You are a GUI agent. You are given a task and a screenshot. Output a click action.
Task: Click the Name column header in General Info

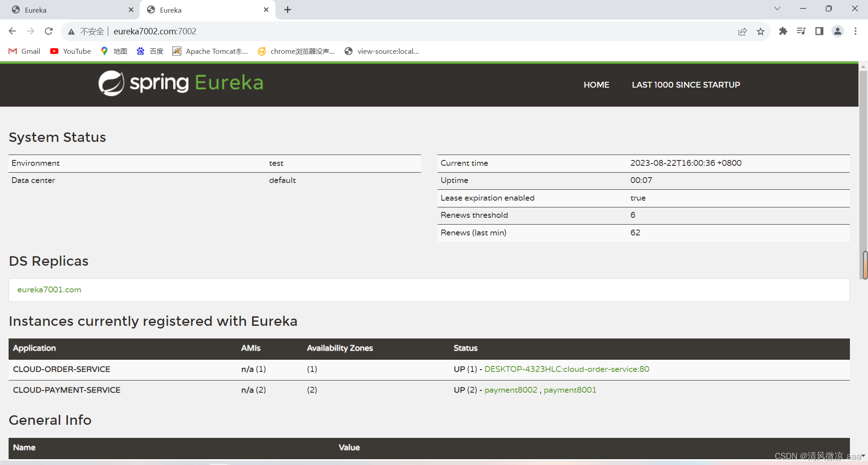[24, 447]
